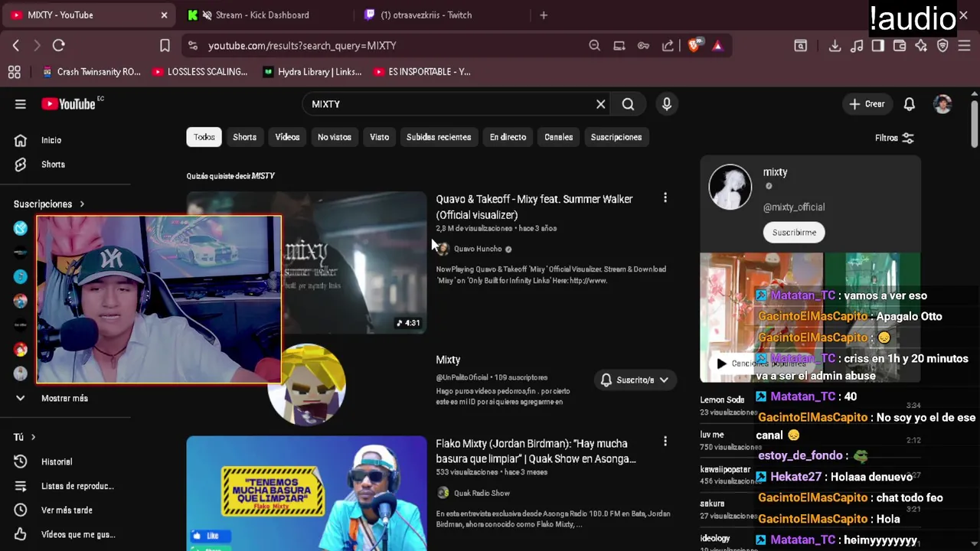Viewport: 980px width, 551px height.
Task: Open ES INSPORTABLE bookmark
Action: 422,72
